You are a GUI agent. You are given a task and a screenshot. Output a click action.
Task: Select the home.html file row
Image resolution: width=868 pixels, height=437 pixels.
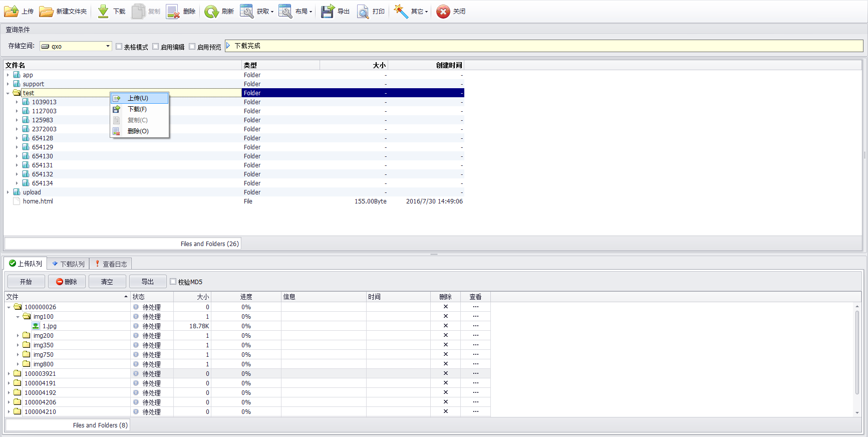point(234,201)
